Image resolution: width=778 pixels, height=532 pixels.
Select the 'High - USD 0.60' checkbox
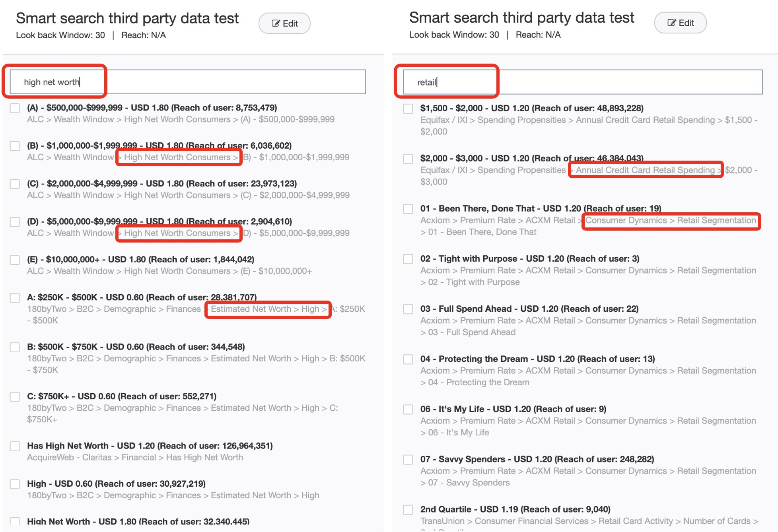(x=15, y=484)
